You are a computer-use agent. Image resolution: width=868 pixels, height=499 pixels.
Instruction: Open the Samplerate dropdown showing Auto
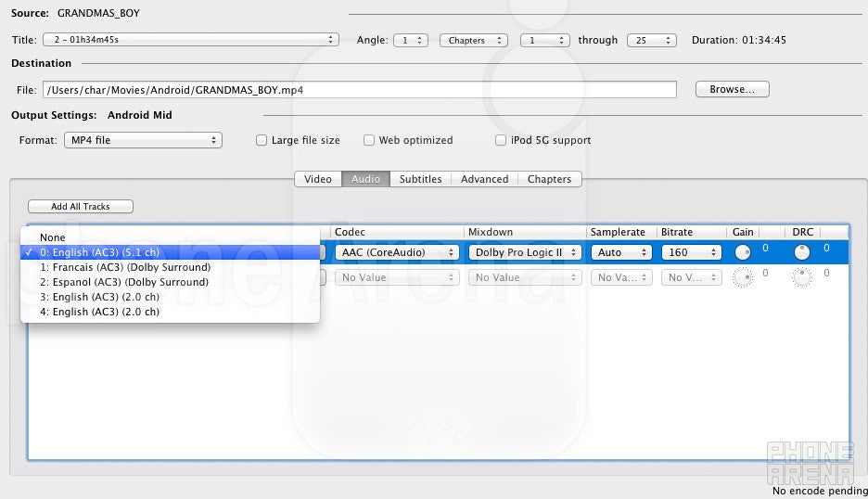(621, 252)
